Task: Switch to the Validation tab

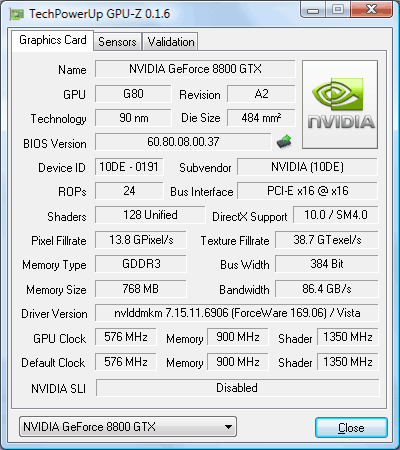Action: click(171, 42)
